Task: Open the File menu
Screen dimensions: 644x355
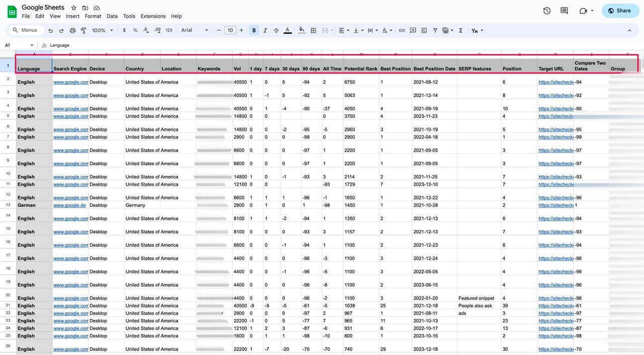Action: [26, 16]
